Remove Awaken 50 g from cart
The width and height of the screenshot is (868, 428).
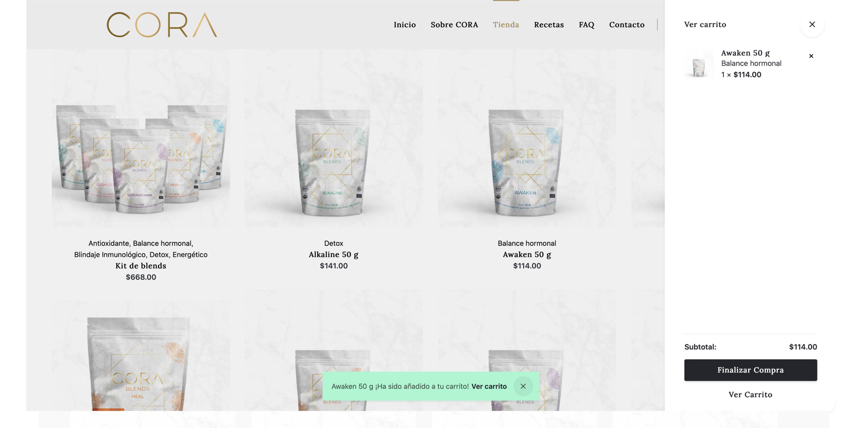point(811,56)
